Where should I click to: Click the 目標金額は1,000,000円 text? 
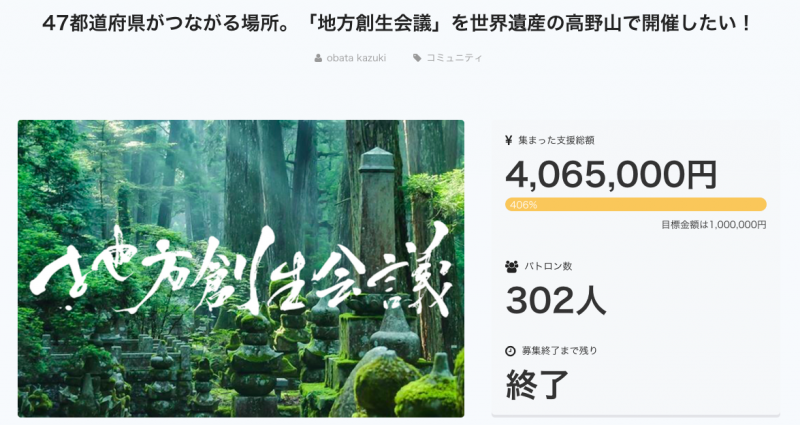pyautogui.click(x=714, y=224)
